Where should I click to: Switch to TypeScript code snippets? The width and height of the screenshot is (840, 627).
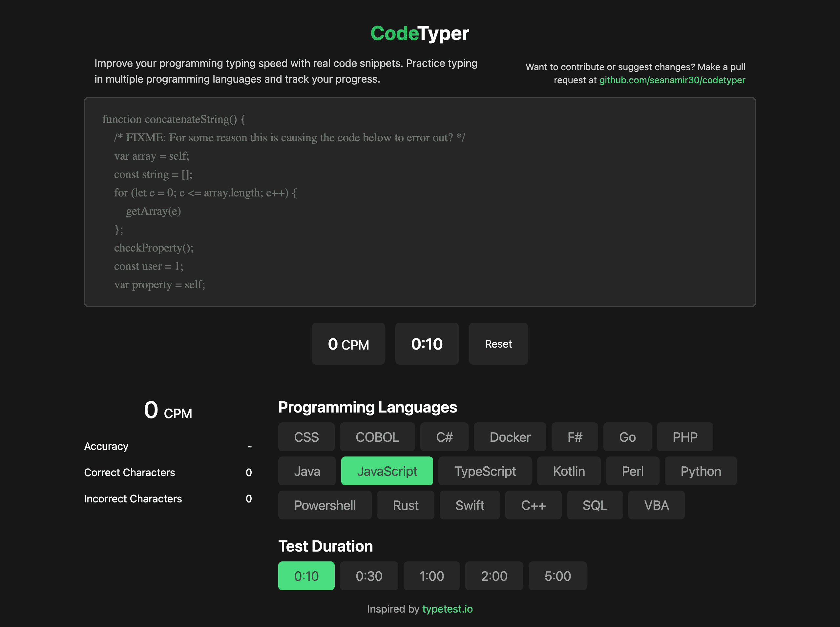[485, 471]
